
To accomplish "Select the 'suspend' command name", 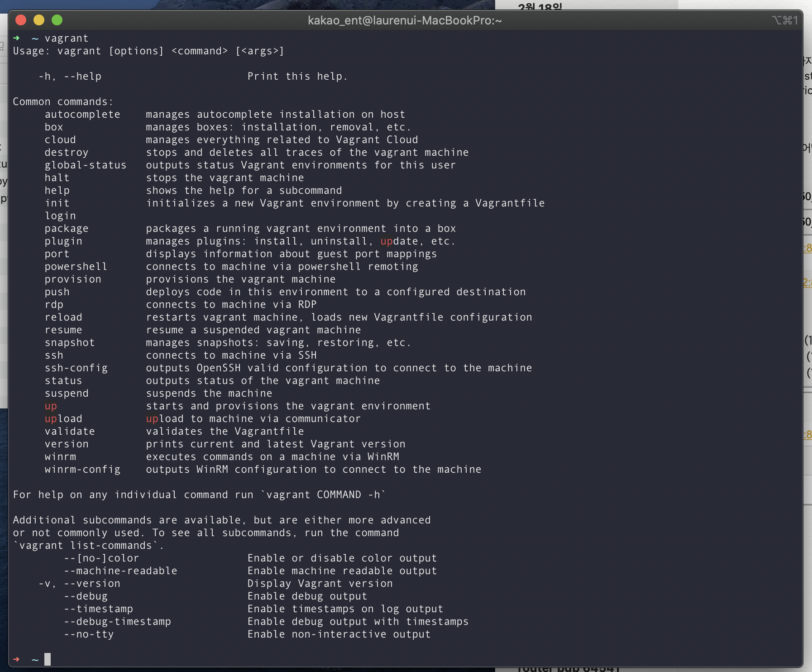I will (67, 394).
